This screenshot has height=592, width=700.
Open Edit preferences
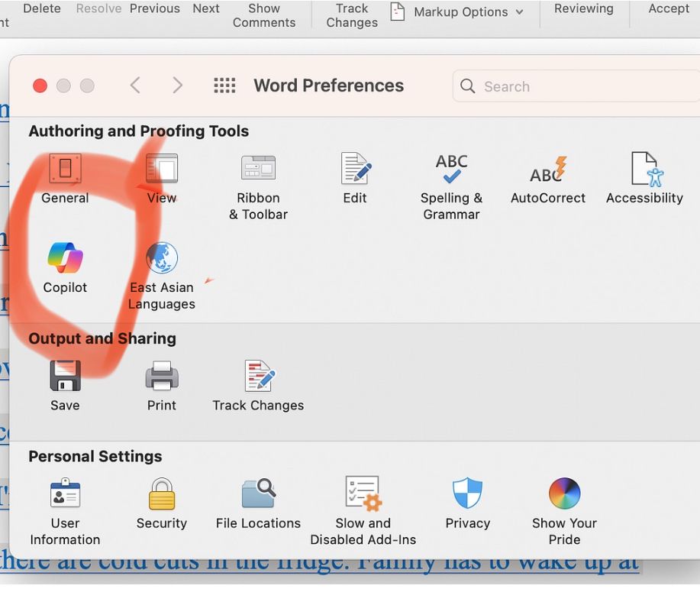coord(355,179)
